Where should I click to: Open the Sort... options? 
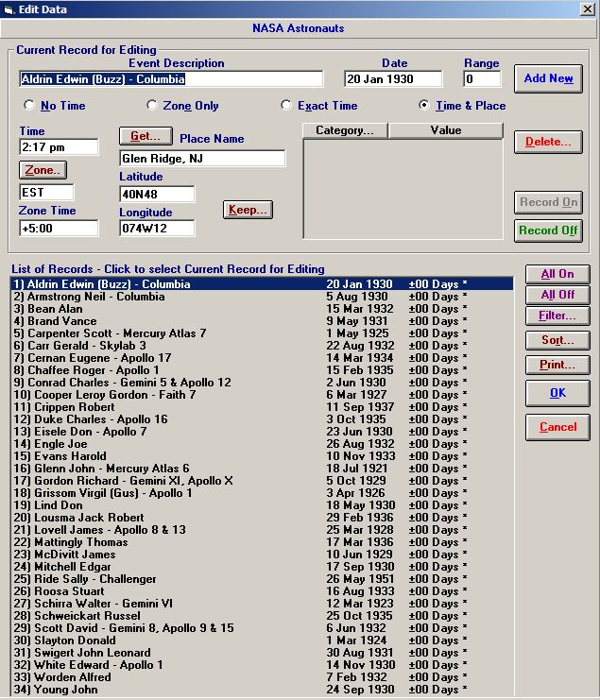557,340
